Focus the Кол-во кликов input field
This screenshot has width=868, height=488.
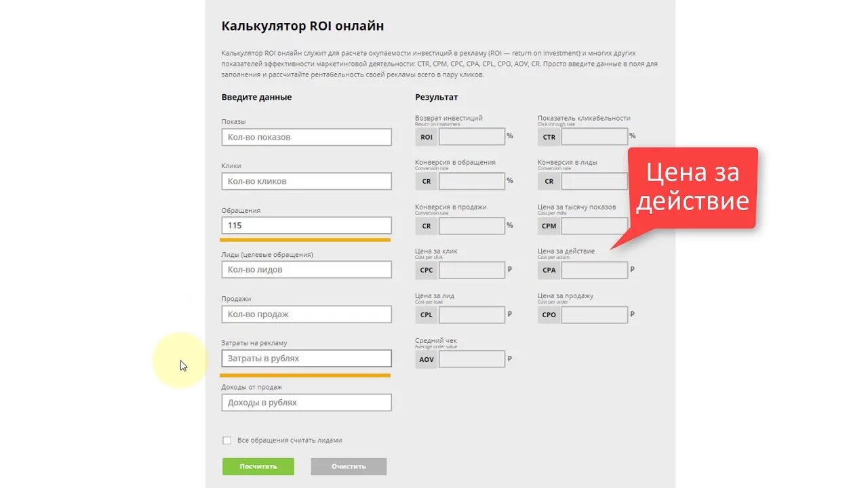pos(307,181)
